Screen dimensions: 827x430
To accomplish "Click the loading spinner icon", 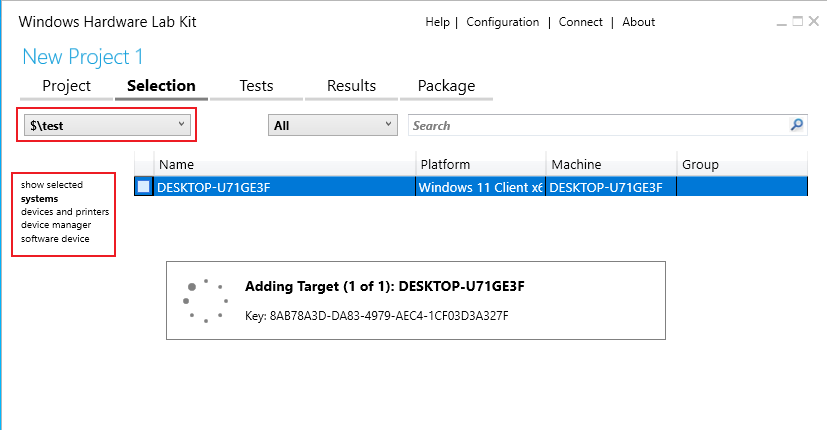I will 198,300.
